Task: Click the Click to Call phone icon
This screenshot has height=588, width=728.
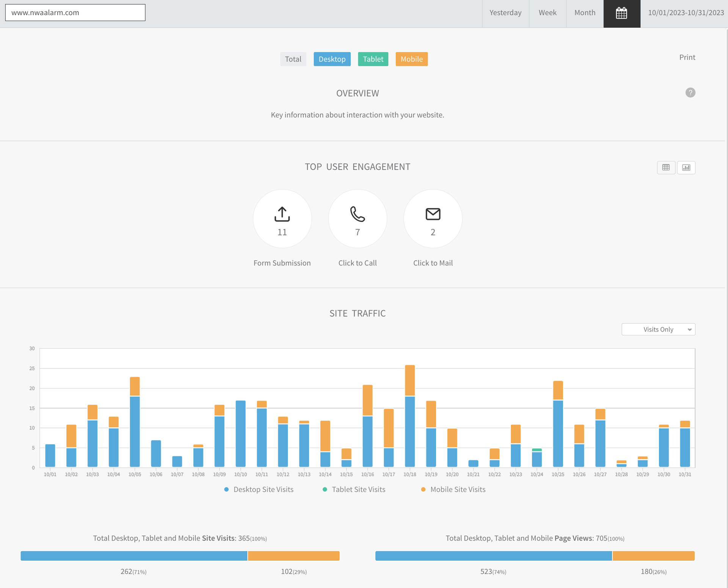Action: pos(357,214)
